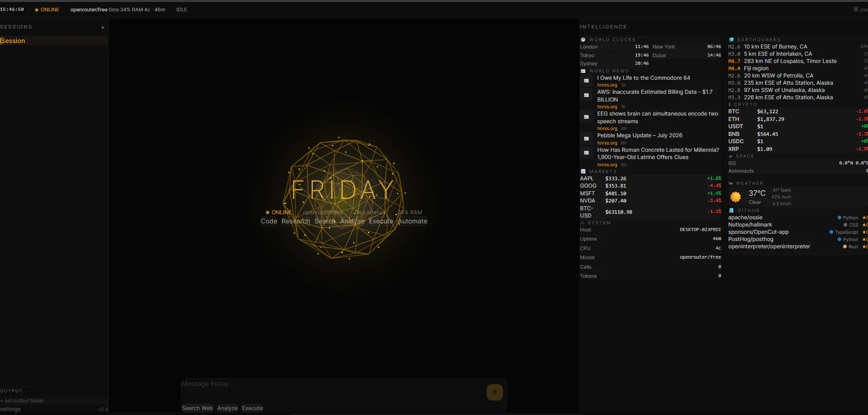Open EEG shows brain speech streams headline

click(657, 117)
